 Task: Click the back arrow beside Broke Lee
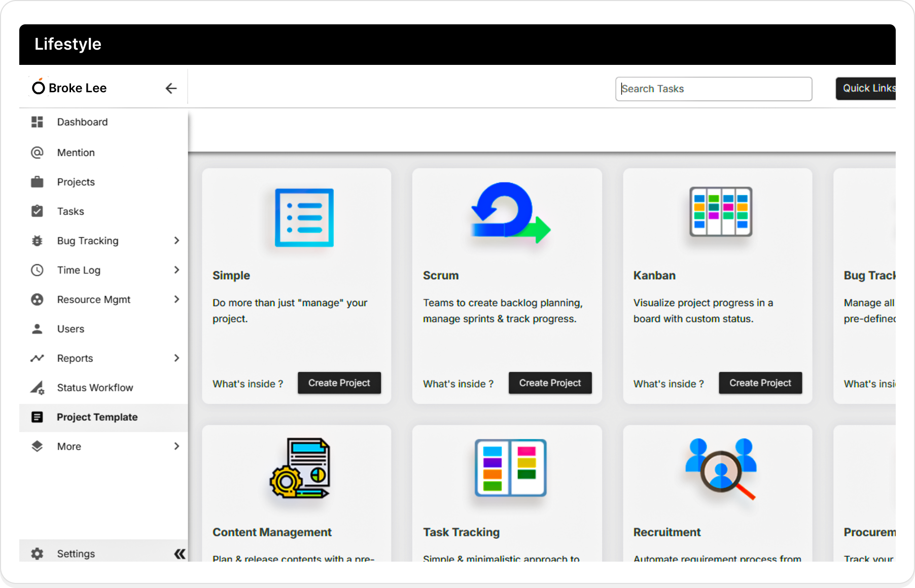(x=171, y=88)
